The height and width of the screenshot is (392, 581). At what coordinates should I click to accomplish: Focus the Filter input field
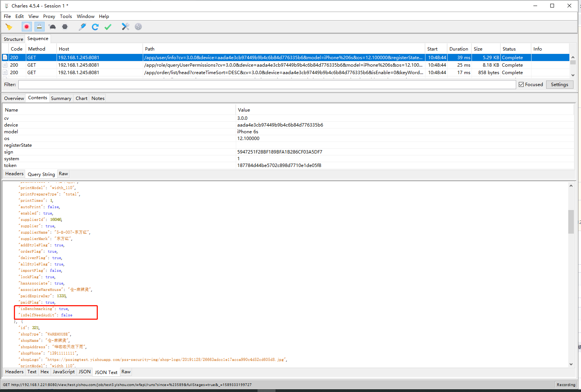[x=267, y=85]
